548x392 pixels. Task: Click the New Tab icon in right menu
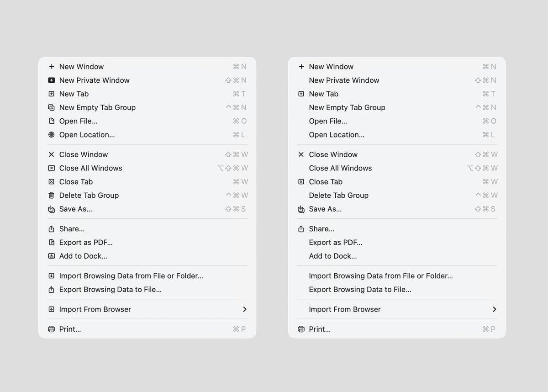tap(301, 94)
